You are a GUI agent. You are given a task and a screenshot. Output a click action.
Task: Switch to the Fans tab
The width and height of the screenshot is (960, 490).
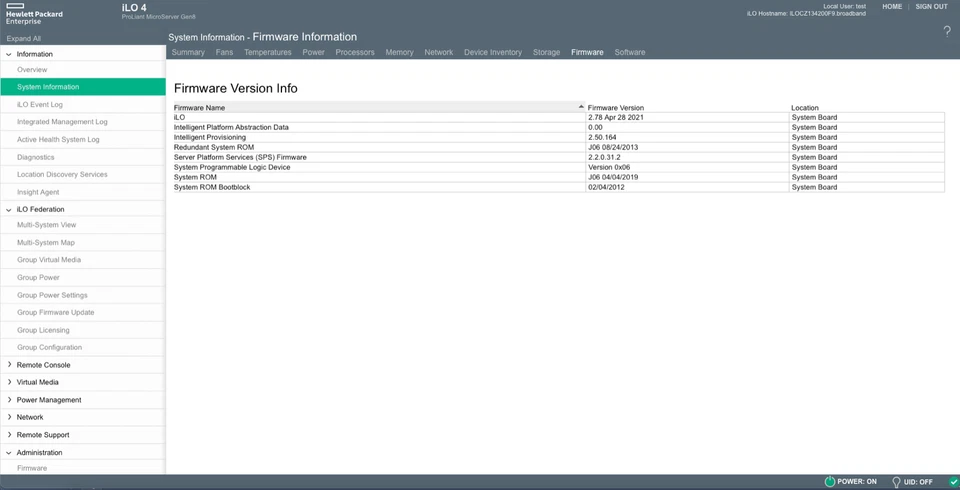224,53
